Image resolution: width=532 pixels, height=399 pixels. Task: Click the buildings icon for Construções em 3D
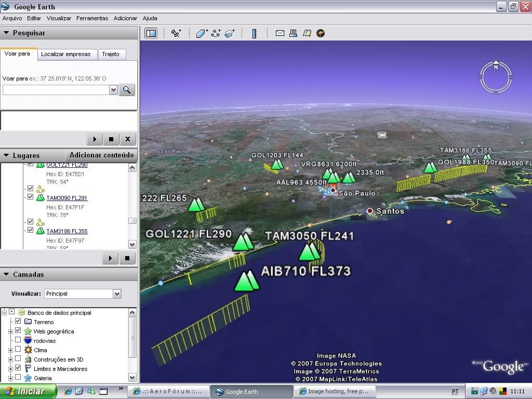(x=28, y=360)
